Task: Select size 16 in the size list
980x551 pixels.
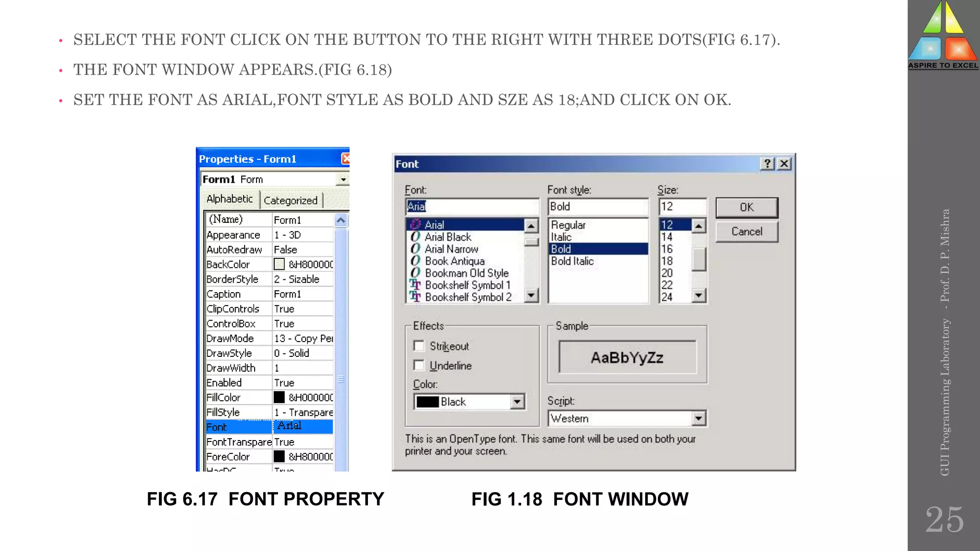Action: pyautogui.click(x=675, y=249)
